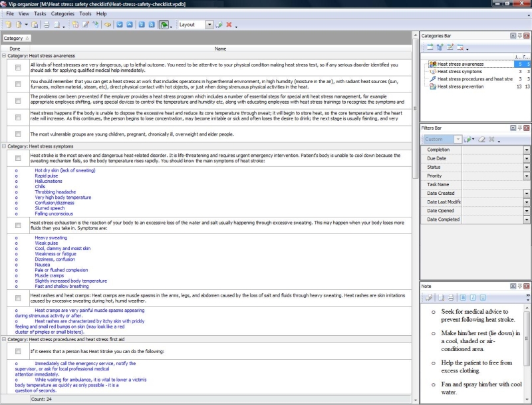The height and width of the screenshot is (405, 532).
Task: Toggle Italic in the Note toolbar
Action: pos(473,297)
